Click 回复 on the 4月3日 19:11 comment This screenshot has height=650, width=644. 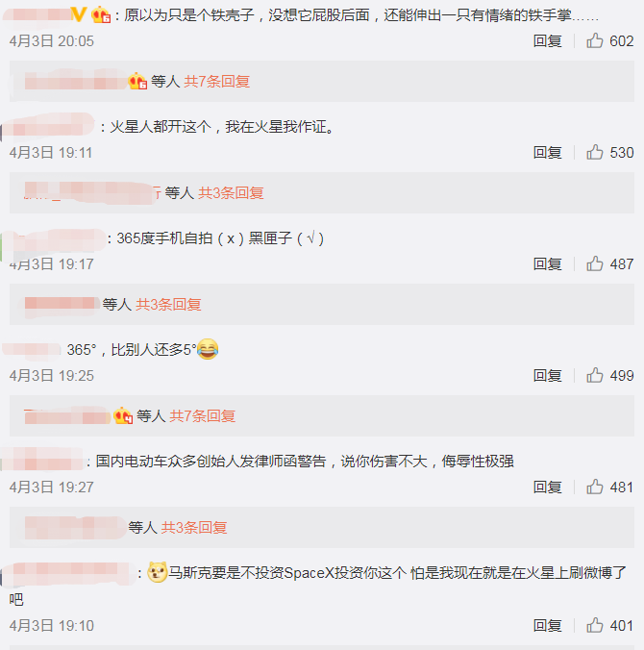(548, 153)
